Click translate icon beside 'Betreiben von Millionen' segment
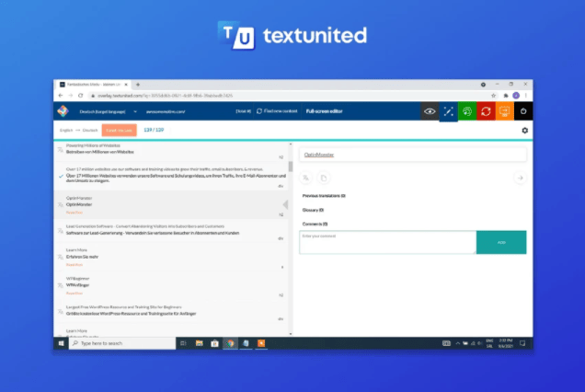This screenshot has height=392, width=585. pyautogui.click(x=60, y=149)
